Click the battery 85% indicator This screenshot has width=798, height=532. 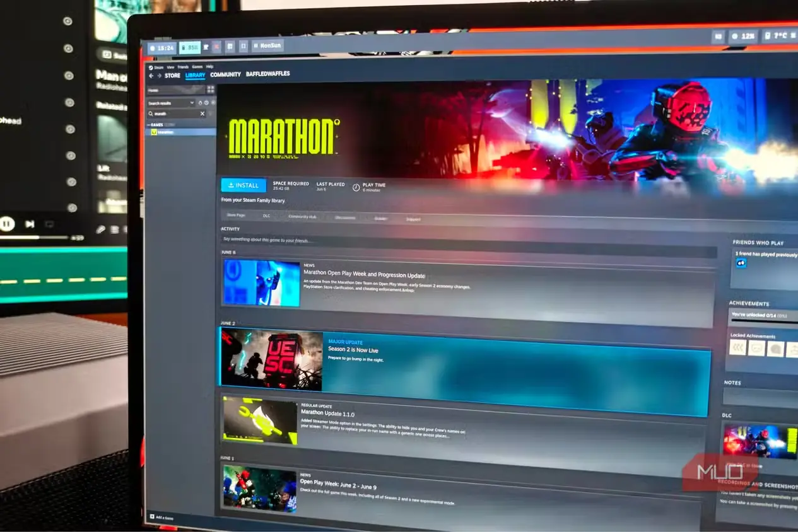coord(190,47)
